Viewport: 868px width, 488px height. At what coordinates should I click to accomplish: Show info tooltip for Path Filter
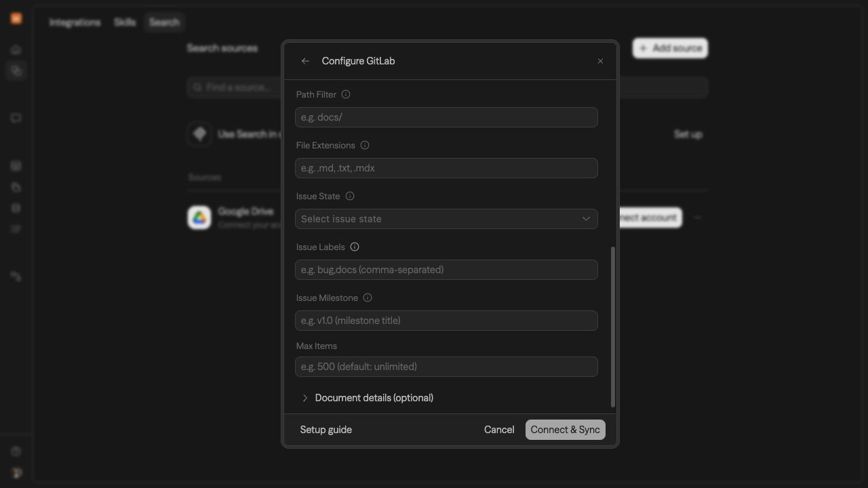click(x=346, y=94)
